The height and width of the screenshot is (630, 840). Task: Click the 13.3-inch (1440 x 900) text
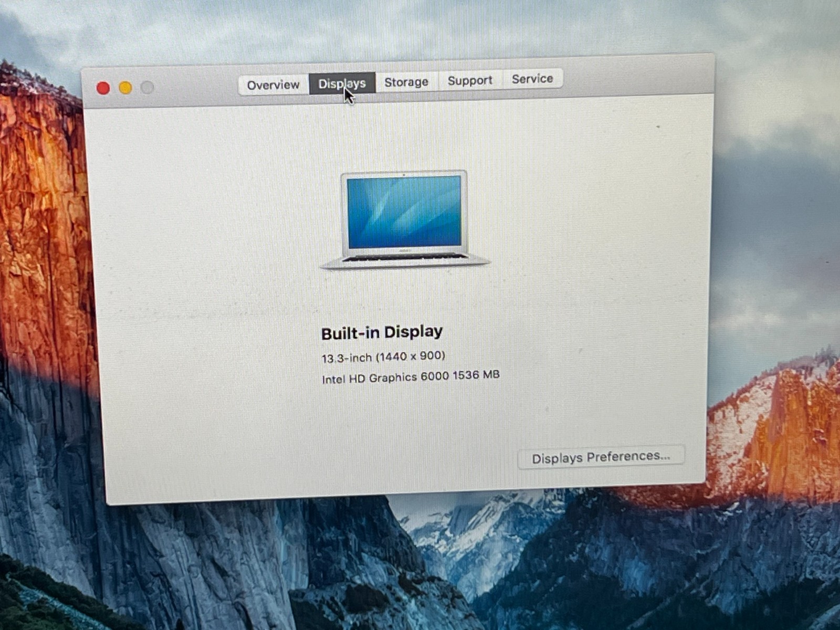pos(383,357)
